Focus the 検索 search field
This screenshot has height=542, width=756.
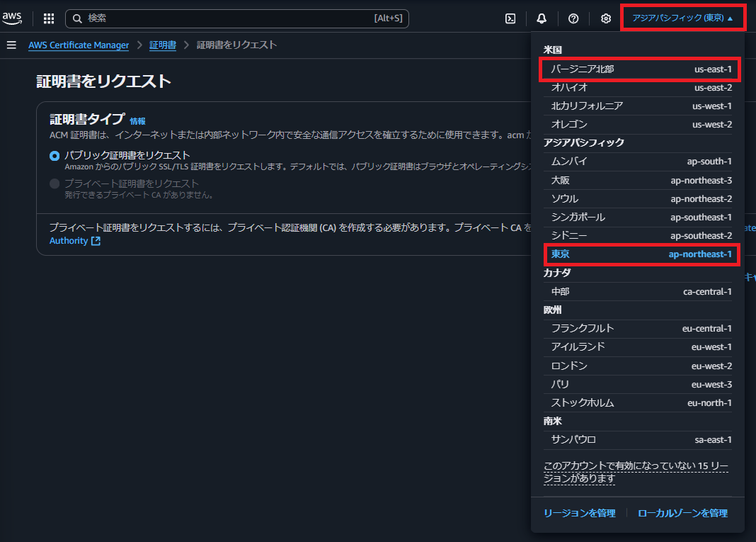point(236,18)
